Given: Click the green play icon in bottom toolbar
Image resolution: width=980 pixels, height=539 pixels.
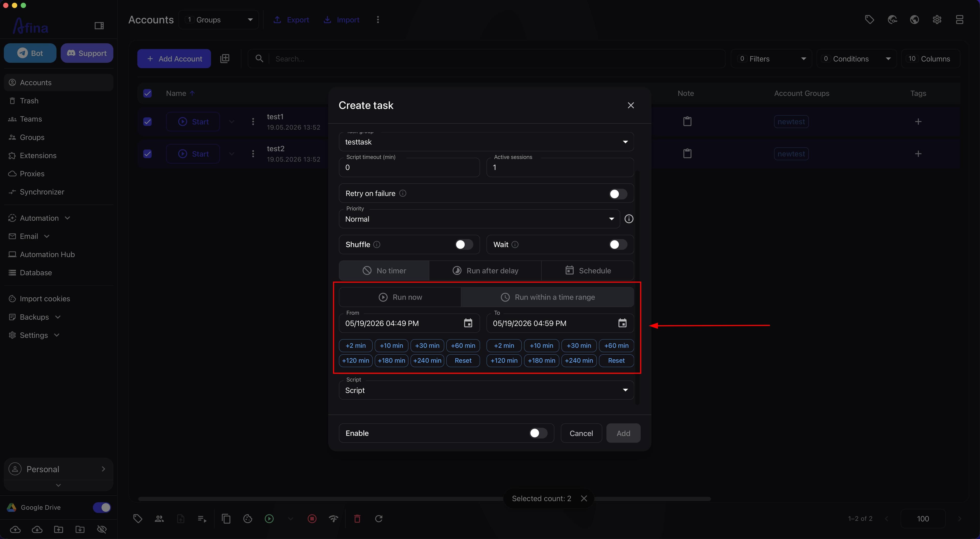Looking at the screenshot, I should (x=269, y=518).
